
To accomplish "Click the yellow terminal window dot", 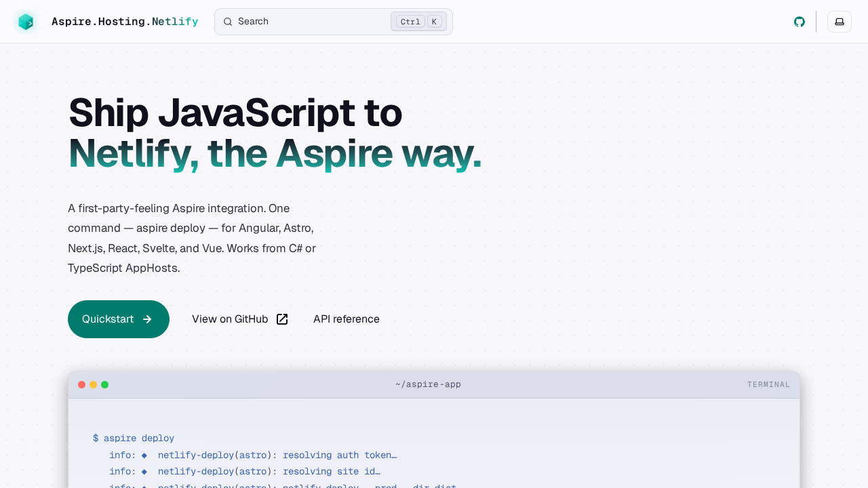I will click(94, 385).
